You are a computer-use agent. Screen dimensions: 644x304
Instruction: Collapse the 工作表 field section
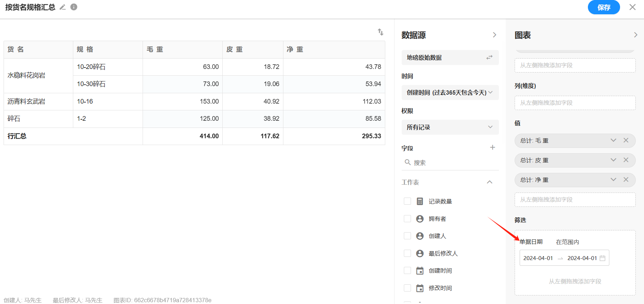(490, 182)
